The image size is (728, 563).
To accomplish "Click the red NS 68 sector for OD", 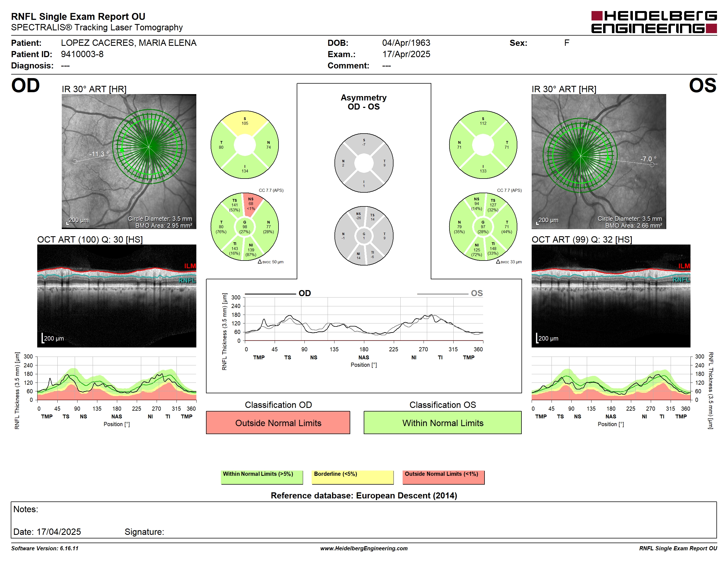I will tap(251, 204).
